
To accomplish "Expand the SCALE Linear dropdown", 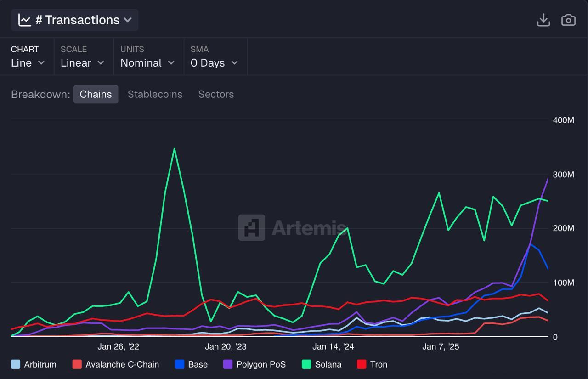I will (x=82, y=63).
